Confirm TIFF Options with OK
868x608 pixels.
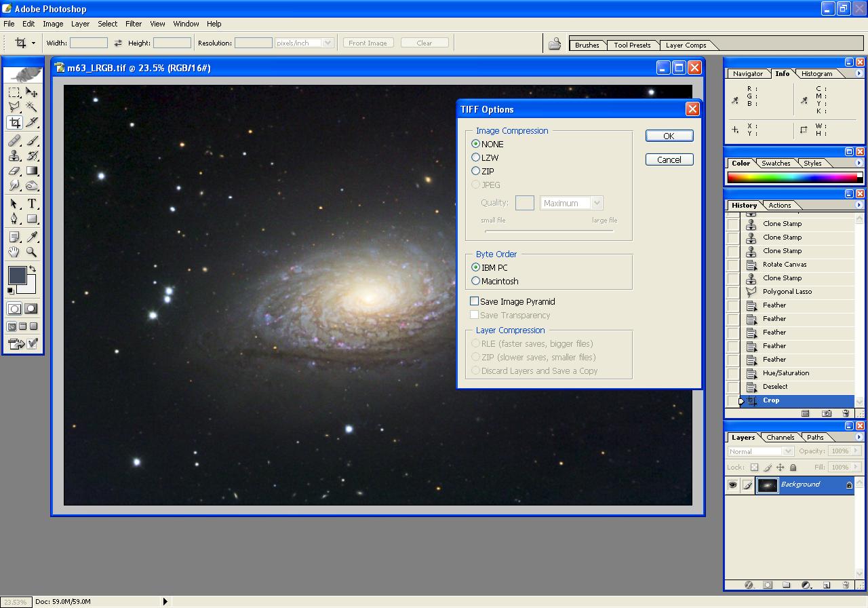pyautogui.click(x=669, y=136)
